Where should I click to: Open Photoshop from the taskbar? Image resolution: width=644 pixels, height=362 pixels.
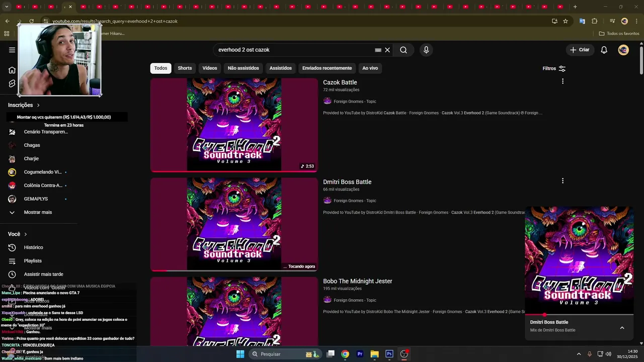coord(389,354)
